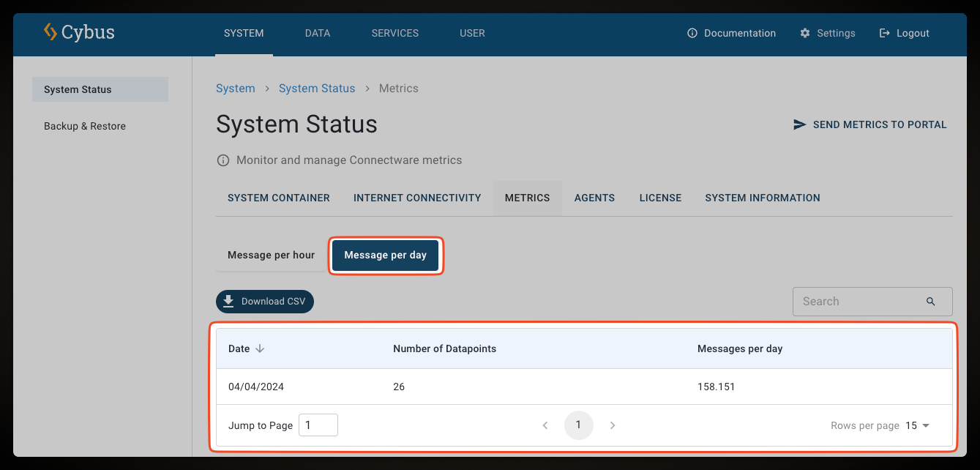Image resolution: width=980 pixels, height=470 pixels.
Task: Open the DATA menu
Action: click(317, 33)
